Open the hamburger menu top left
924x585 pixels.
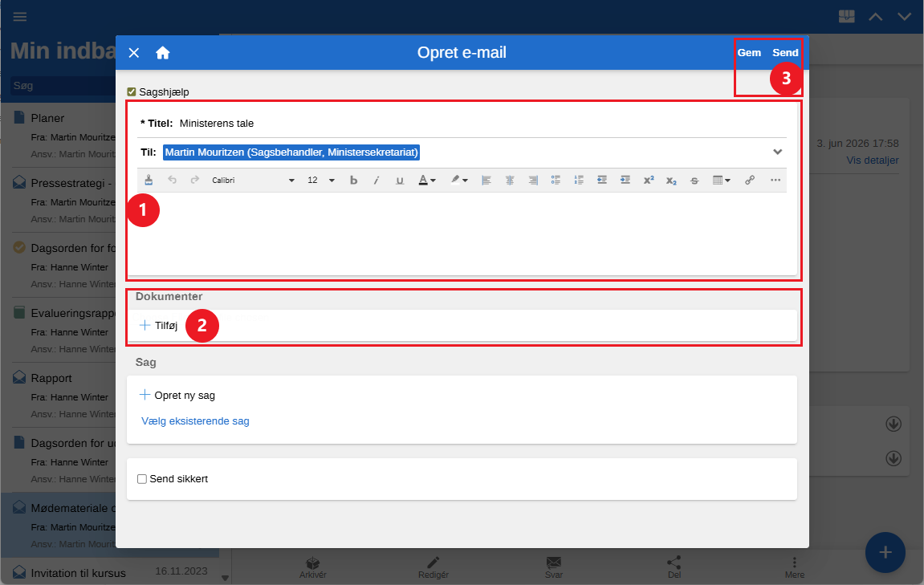pyautogui.click(x=20, y=17)
